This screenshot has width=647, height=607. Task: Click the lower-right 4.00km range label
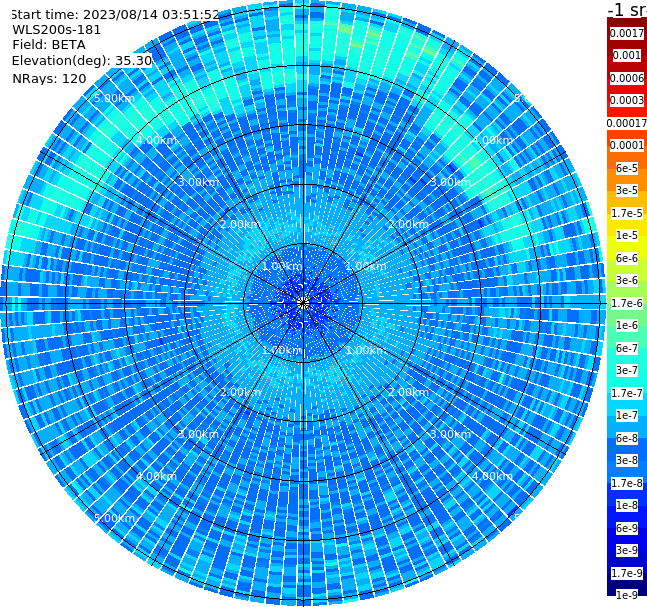click(x=493, y=476)
